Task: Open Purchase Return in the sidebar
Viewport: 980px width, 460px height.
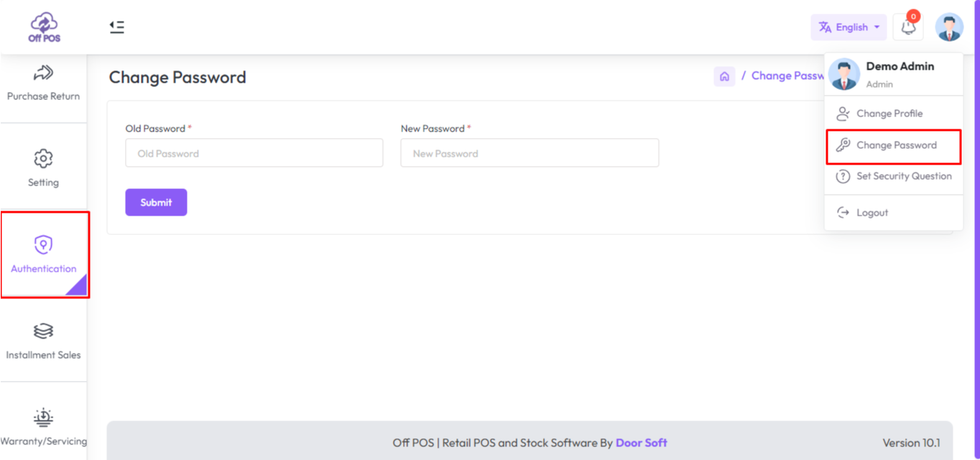Action: pos(43,83)
